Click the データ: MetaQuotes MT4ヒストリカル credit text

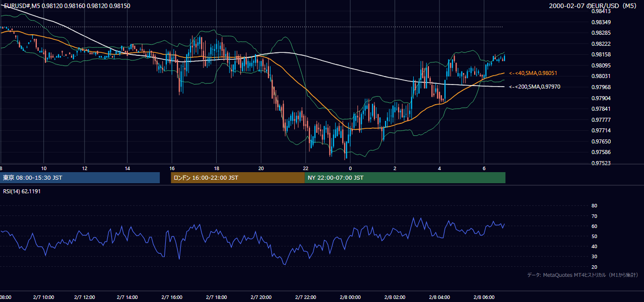583,275
